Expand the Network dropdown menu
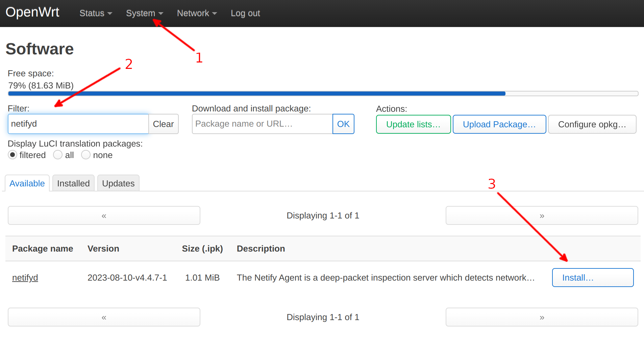The height and width of the screenshot is (339, 644). pos(197,13)
